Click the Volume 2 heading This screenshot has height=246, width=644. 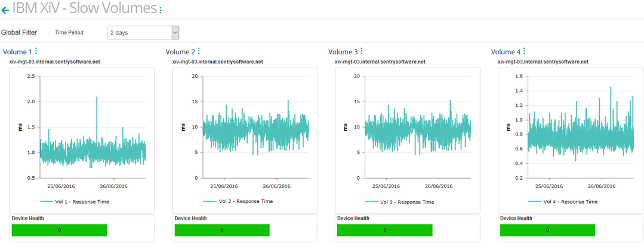click(180, 52)
